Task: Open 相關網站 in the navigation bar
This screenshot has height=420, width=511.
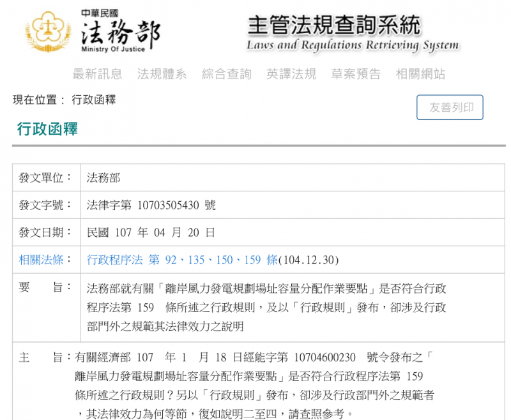Action: click(x=420, y=74)
